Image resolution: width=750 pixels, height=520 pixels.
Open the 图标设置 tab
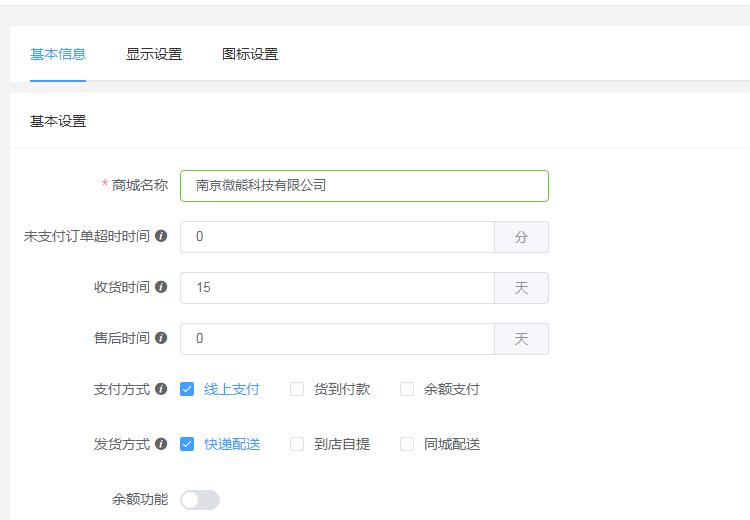point(250,54)
